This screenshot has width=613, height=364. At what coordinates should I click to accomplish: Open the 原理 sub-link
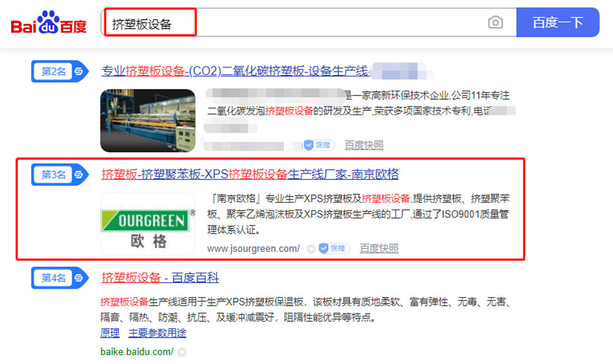(110, 333)
